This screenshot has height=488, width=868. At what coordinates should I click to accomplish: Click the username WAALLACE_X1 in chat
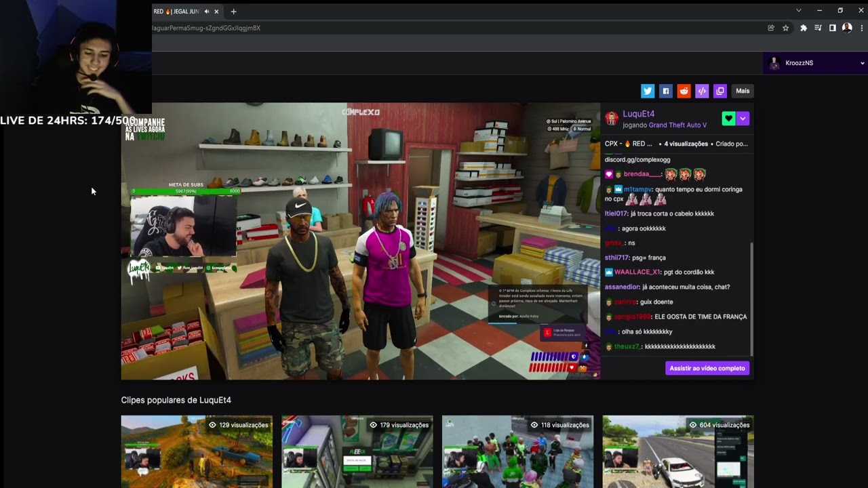(637, 272)
